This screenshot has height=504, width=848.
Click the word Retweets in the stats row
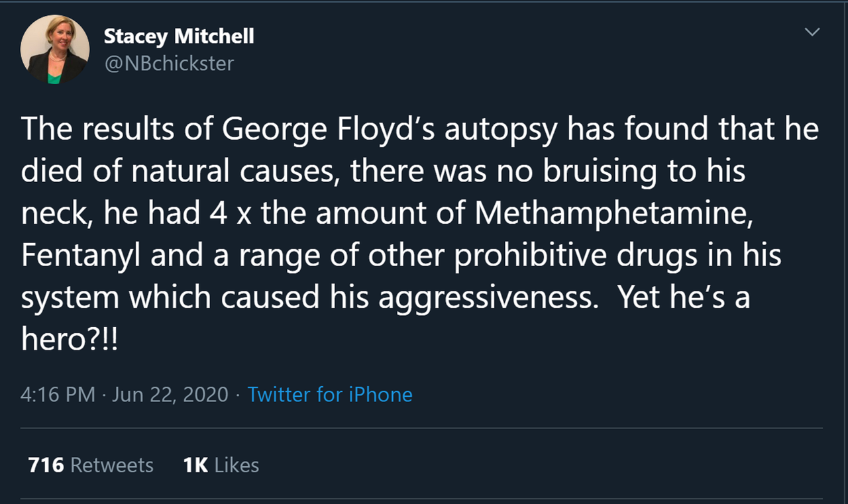[x=112, y=465]
